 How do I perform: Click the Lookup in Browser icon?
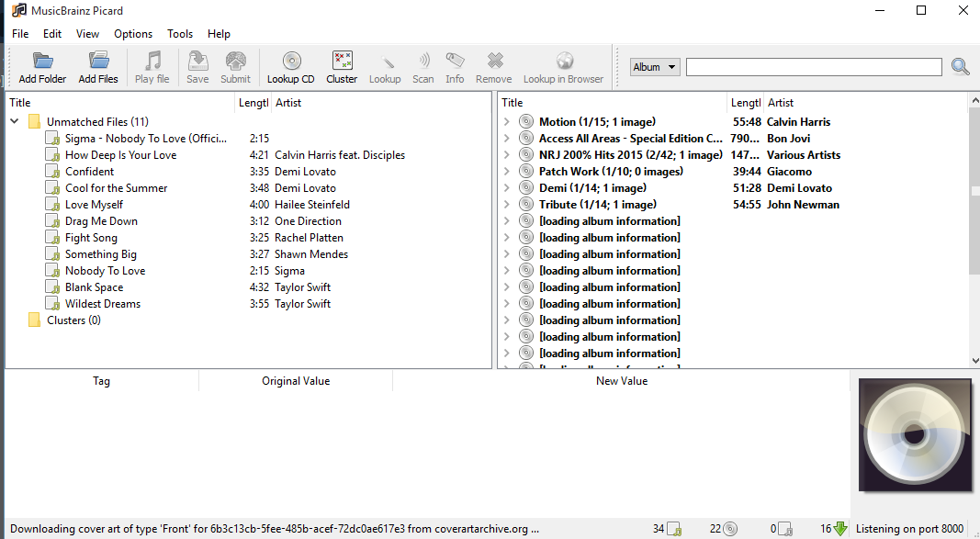coord(564,61)
